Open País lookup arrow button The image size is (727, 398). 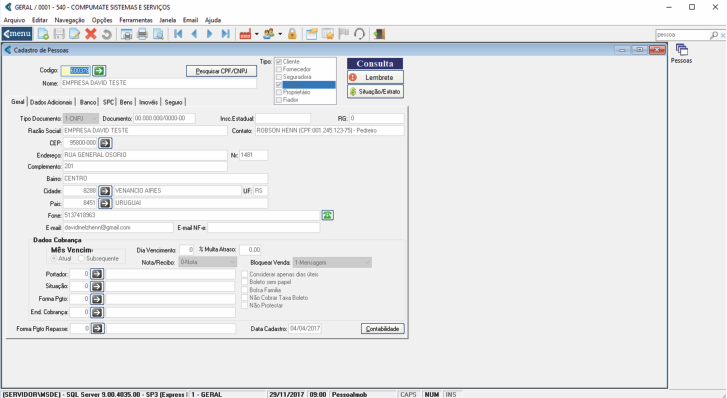(105, 203)
